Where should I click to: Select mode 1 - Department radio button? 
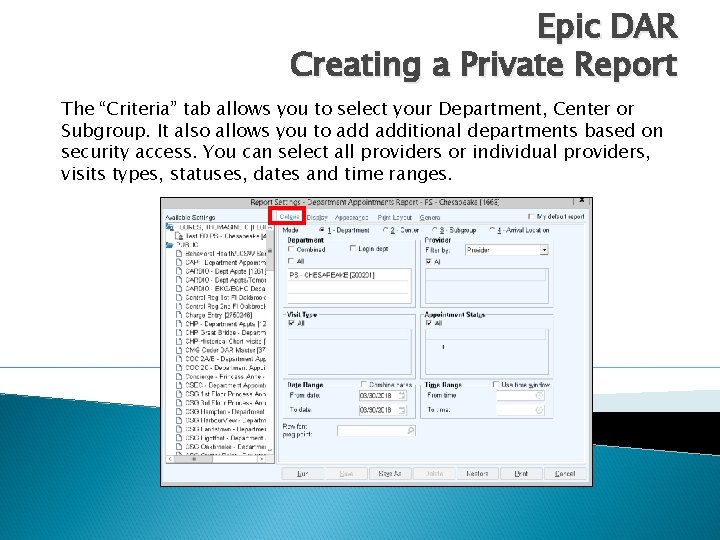(322, 230)
